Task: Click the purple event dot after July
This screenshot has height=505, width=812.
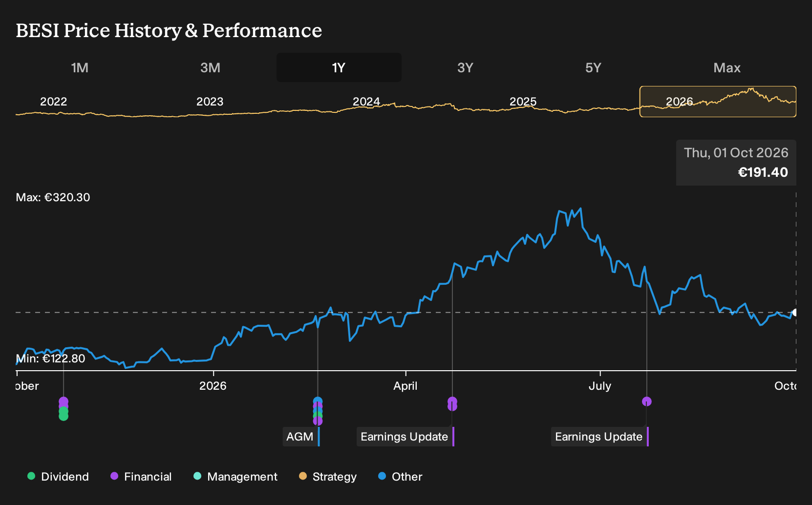Action: [x=647, y=401]
